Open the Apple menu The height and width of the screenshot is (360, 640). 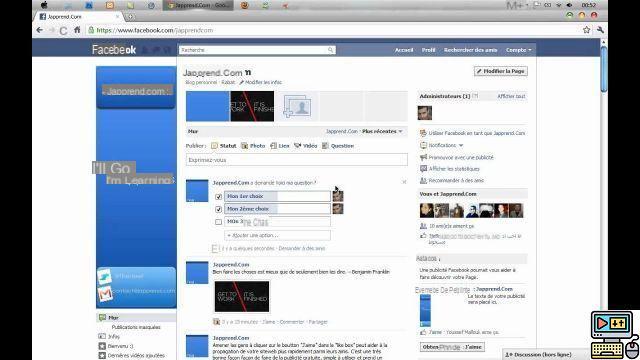click(x=44, y=5)
